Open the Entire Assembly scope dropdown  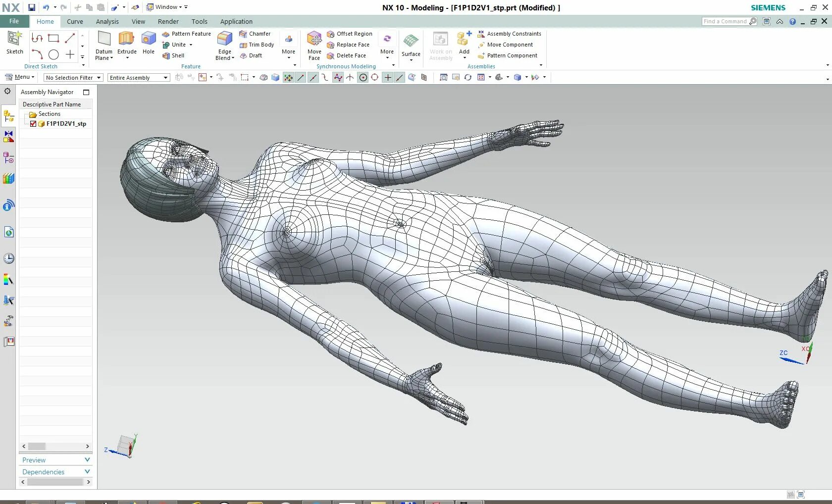tap(139, 78)
